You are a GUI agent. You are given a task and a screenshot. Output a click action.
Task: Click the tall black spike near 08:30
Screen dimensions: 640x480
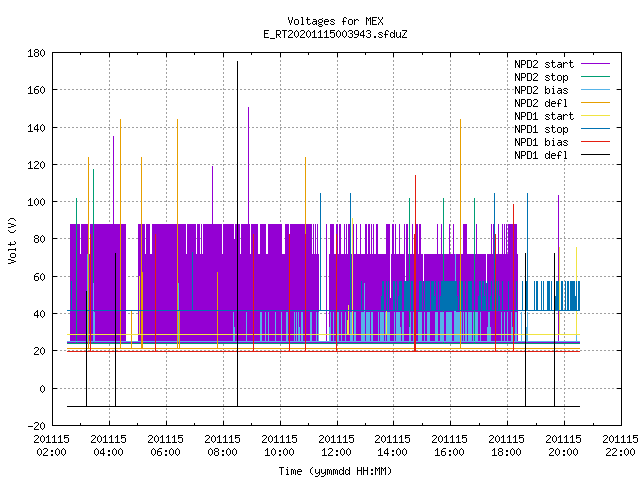click(237, 234)
